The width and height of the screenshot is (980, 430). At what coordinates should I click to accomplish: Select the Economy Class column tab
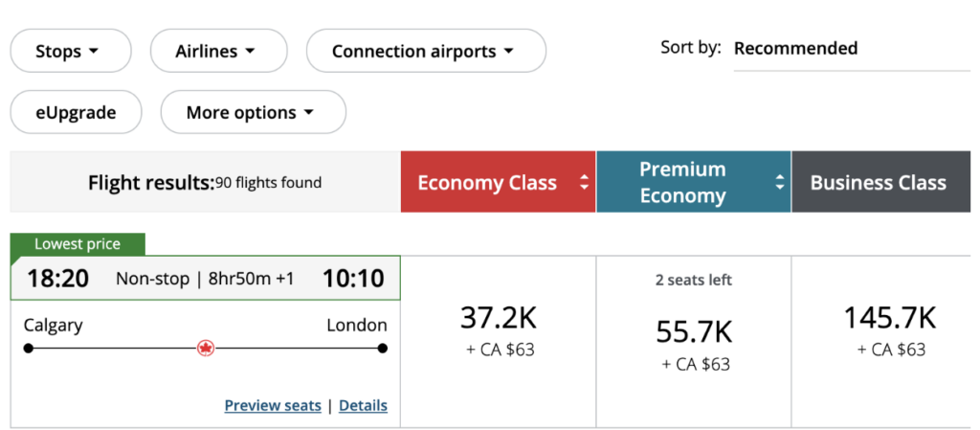click(487, 182)
